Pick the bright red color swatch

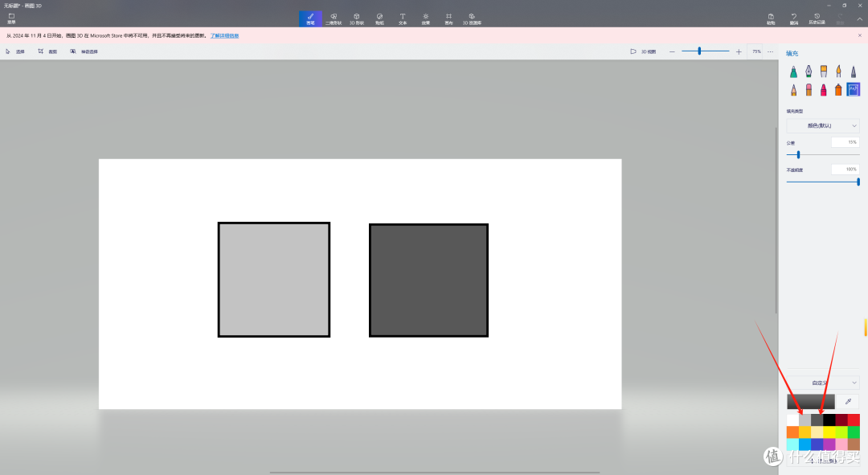[x=854, y=420]
